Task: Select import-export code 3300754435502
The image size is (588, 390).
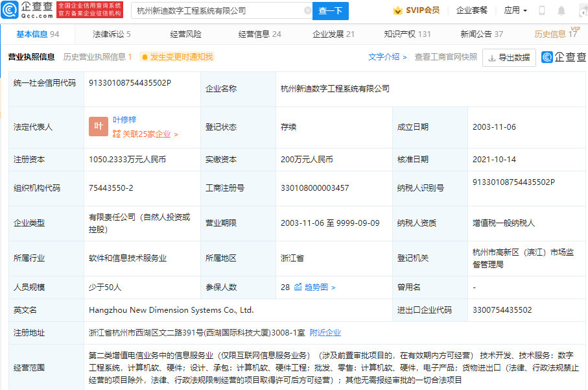Action: [502, 310]
